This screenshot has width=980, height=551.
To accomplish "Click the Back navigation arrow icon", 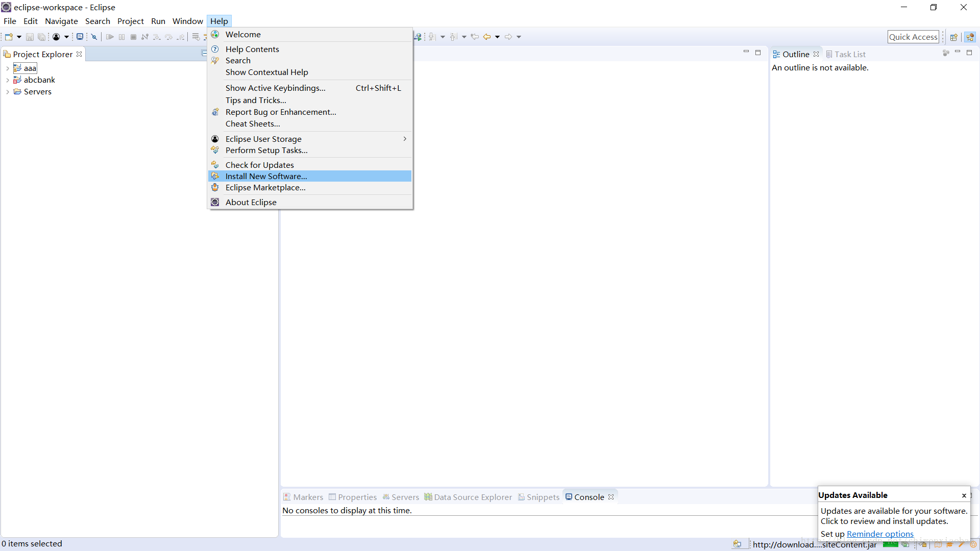I will tap(487, 37).
